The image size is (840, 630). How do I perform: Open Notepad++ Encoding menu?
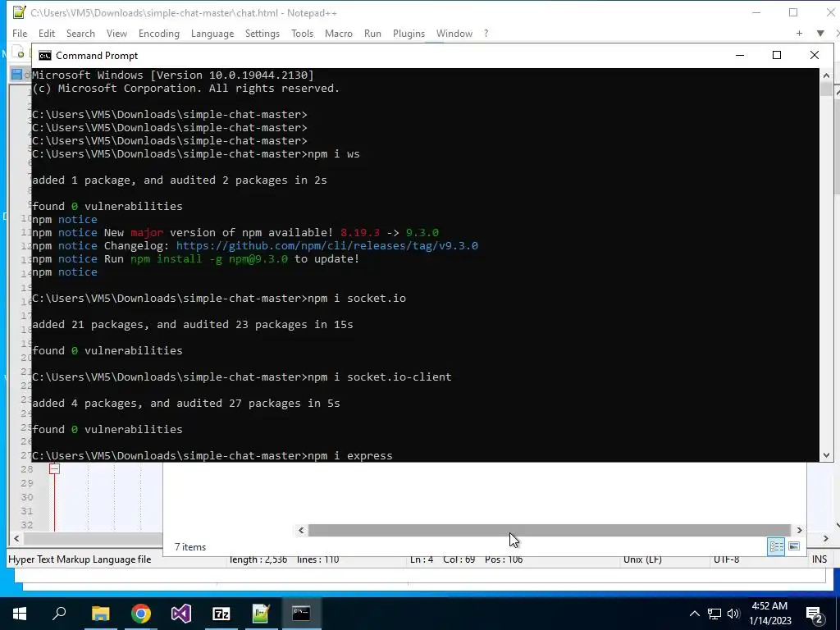(159, 33)
